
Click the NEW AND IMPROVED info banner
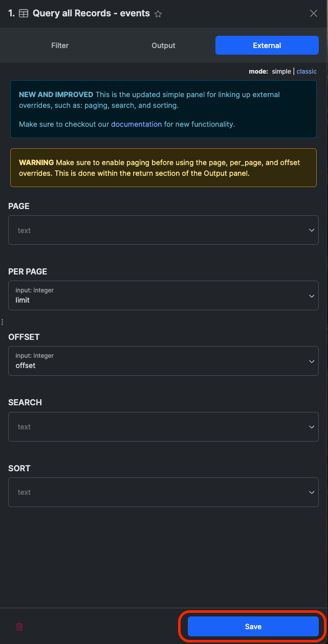point(163,109)
